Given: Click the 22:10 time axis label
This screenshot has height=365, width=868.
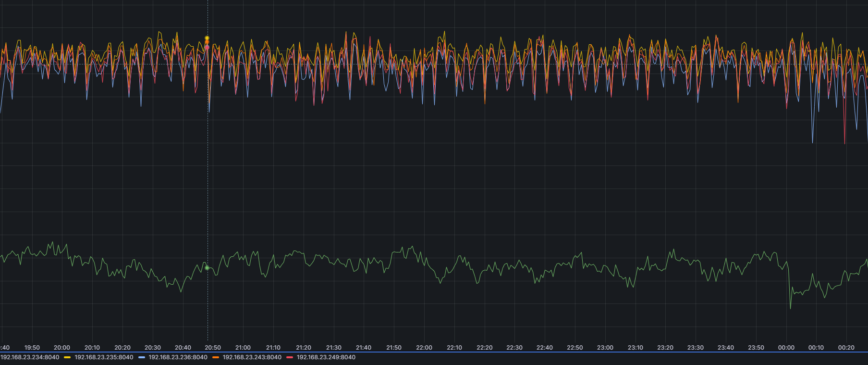Looking at the screenshot, I should coord(454,348).
